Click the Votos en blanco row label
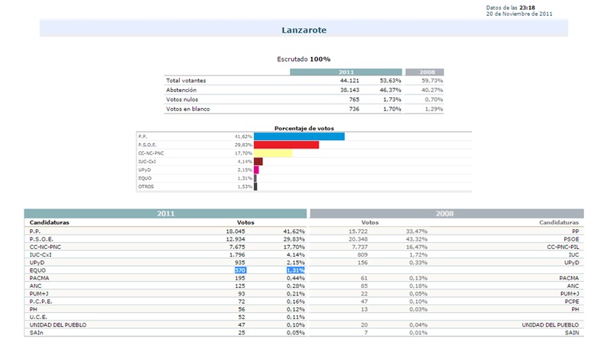 click(188, 109)
